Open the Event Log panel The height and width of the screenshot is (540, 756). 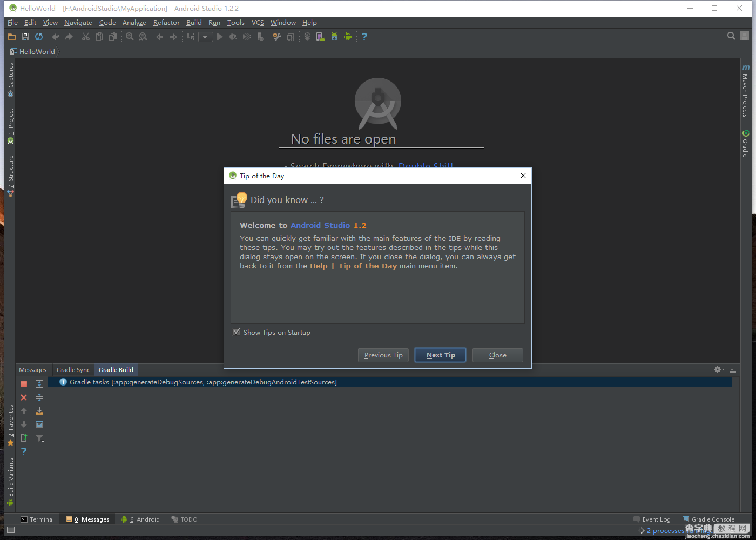(x=652, y=519)
